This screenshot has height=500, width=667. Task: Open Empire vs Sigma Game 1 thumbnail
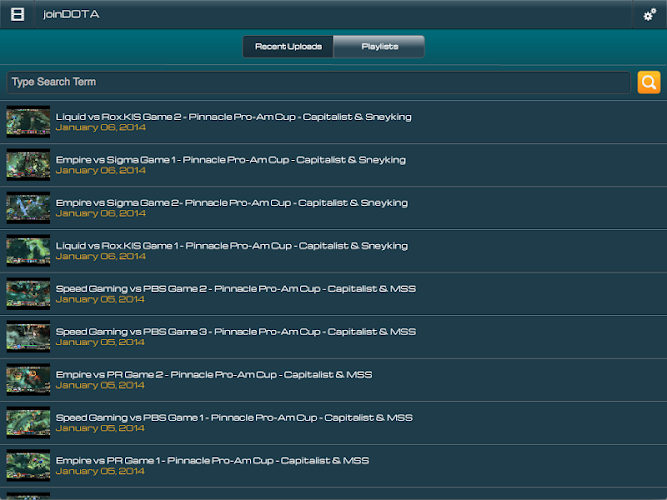[28, 165]
